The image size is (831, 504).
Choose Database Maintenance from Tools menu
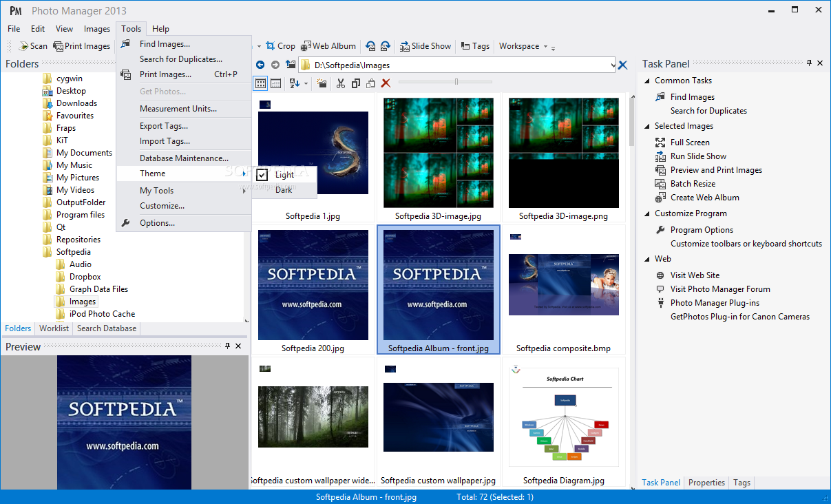[184, 158]
